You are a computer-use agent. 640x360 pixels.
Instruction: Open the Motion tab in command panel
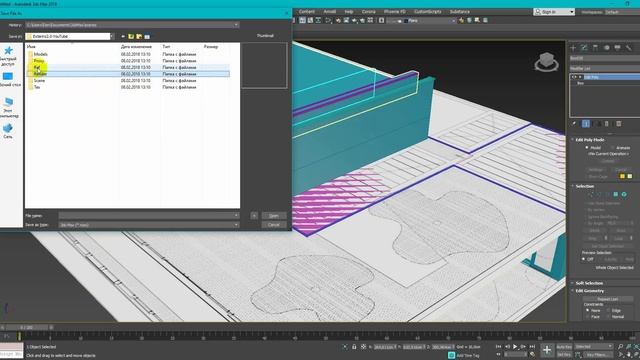(607, 48)
